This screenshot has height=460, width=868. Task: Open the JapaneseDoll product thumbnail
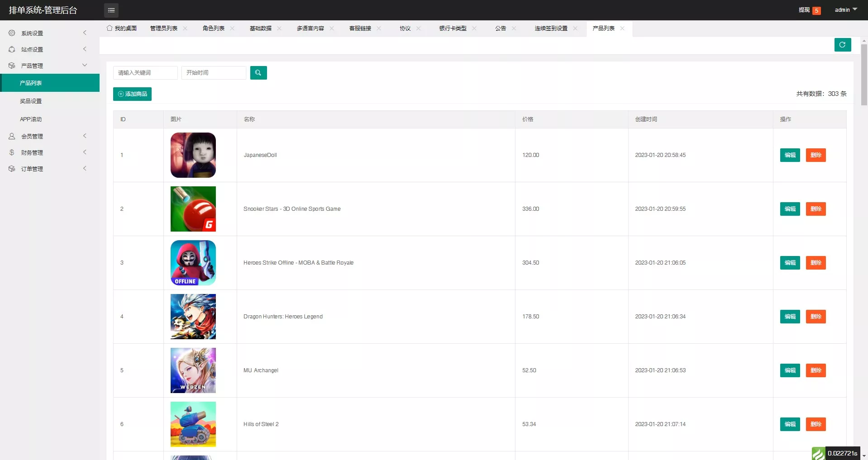tap(193, 155)
